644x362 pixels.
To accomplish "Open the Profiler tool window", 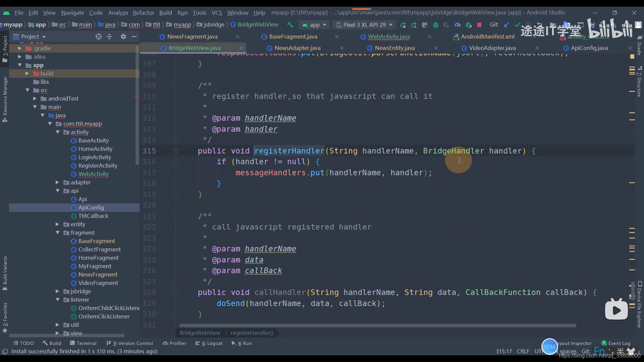I will pyautogui.click(x=174, y=343).
